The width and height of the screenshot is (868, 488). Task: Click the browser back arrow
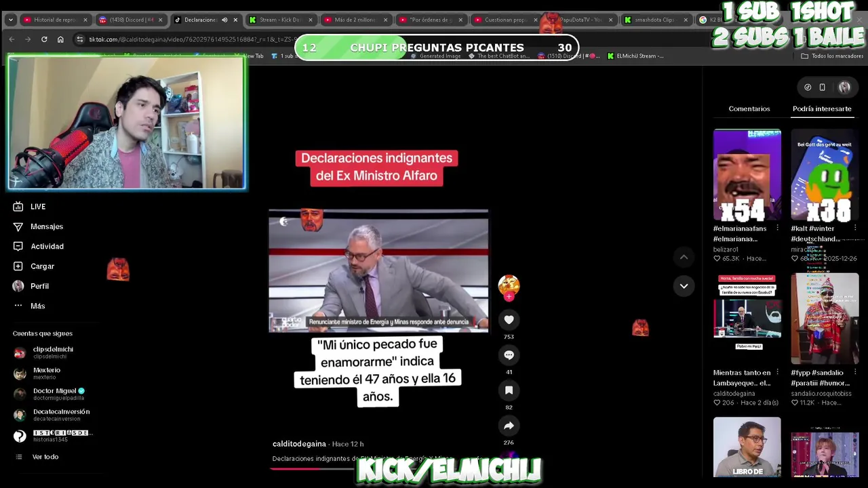click(x=12, y=39)
